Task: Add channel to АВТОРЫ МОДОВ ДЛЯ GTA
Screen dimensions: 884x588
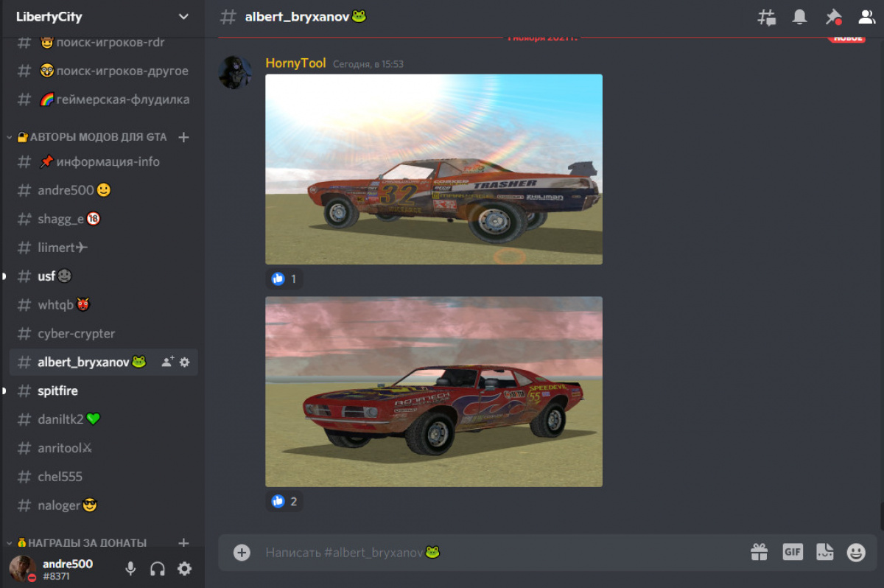Action: (184, 137)
